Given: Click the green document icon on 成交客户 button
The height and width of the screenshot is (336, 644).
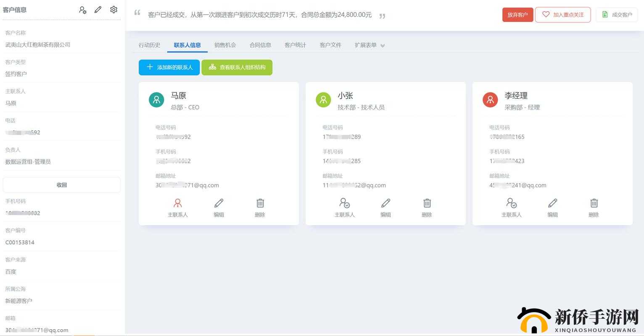Looking at the screenshot, I should (605, 14).
